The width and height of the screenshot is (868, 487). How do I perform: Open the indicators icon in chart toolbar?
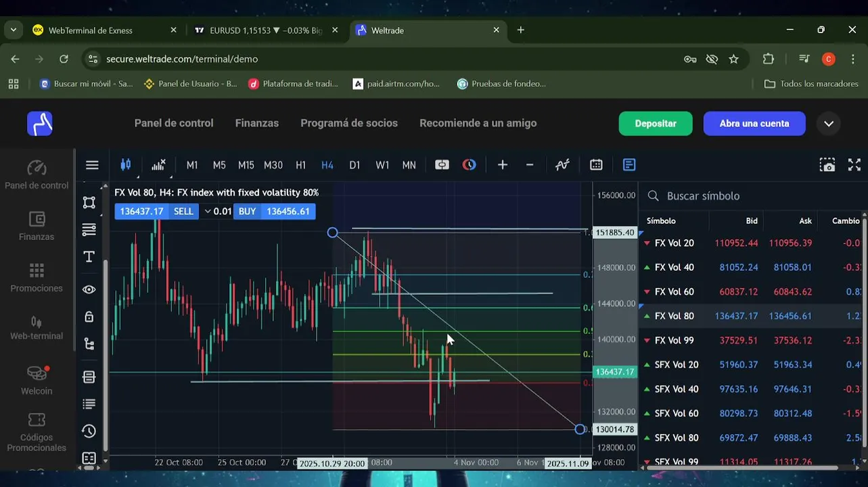[158, 165]
